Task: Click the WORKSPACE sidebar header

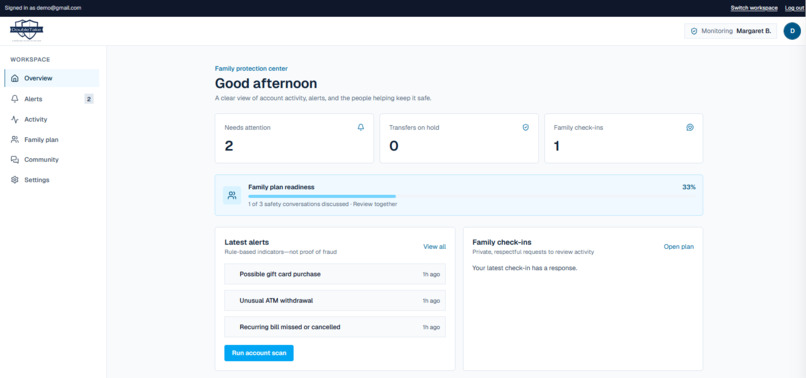Action: [30, 60]
